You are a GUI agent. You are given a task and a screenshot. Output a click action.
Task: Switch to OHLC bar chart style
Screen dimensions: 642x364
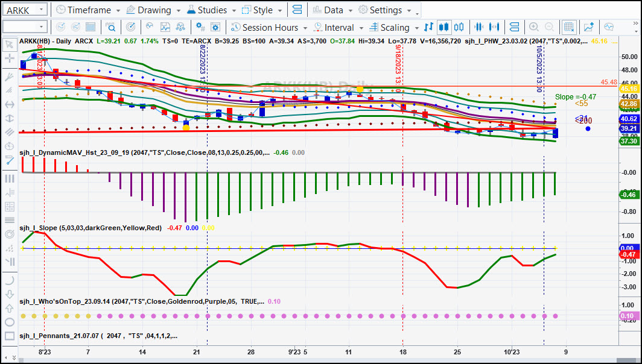[428, 27]
